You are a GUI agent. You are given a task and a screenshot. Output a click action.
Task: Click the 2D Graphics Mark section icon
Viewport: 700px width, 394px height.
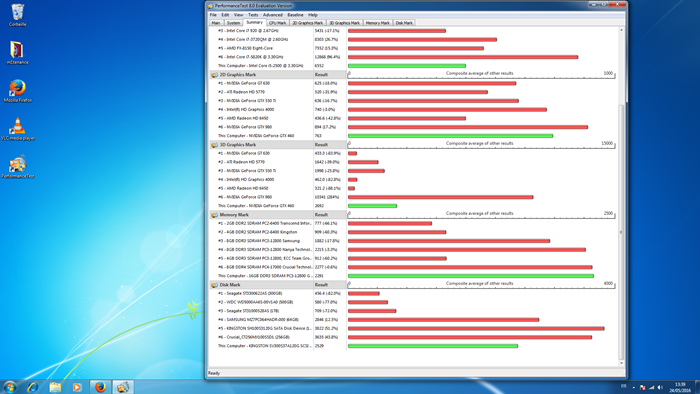pos(214,75)
